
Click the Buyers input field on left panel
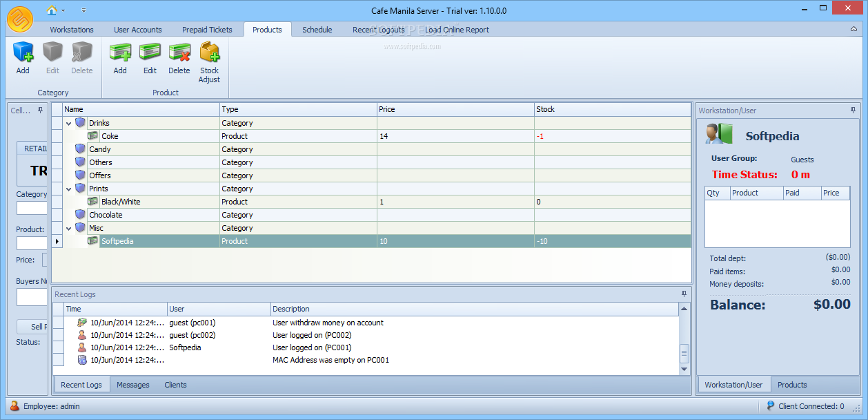(32, 297)
